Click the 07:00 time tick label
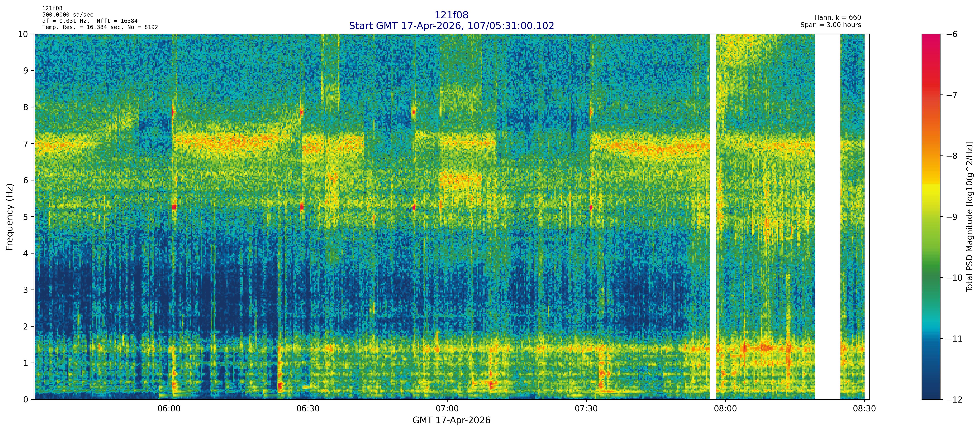Screen dimensions: 980x431 point(447,409)
